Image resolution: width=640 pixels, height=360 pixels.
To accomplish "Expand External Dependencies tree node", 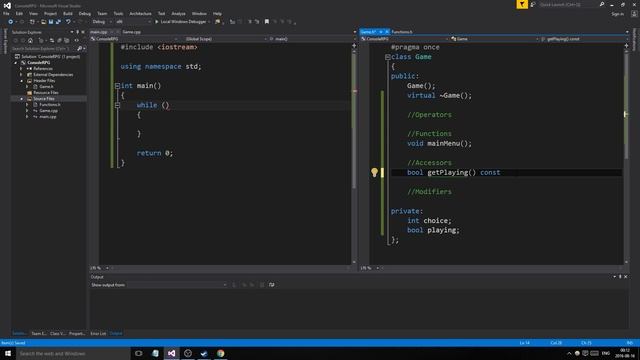I will 22,75.
